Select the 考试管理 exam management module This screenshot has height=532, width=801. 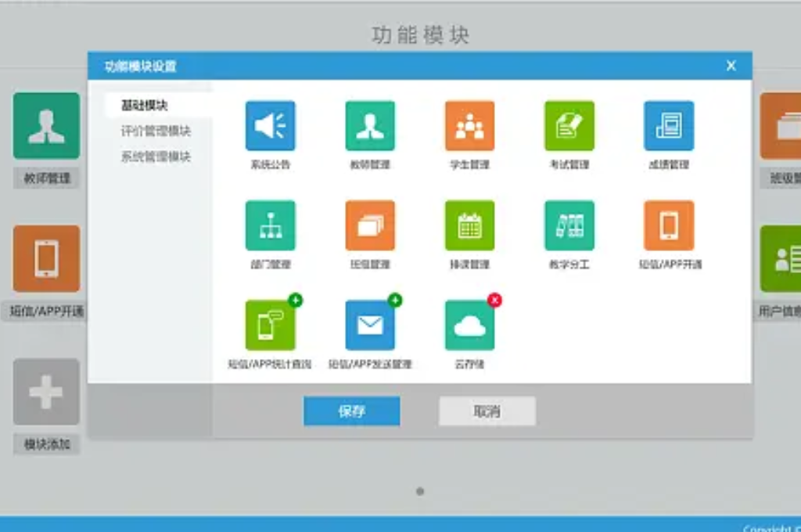click(x=569, y=125)
